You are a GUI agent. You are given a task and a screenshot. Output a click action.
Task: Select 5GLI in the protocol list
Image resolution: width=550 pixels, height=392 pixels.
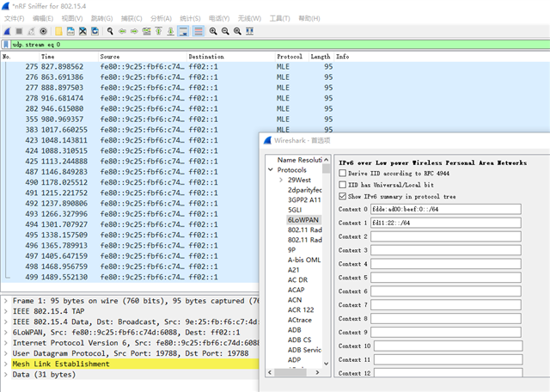(x=295, y=210)
